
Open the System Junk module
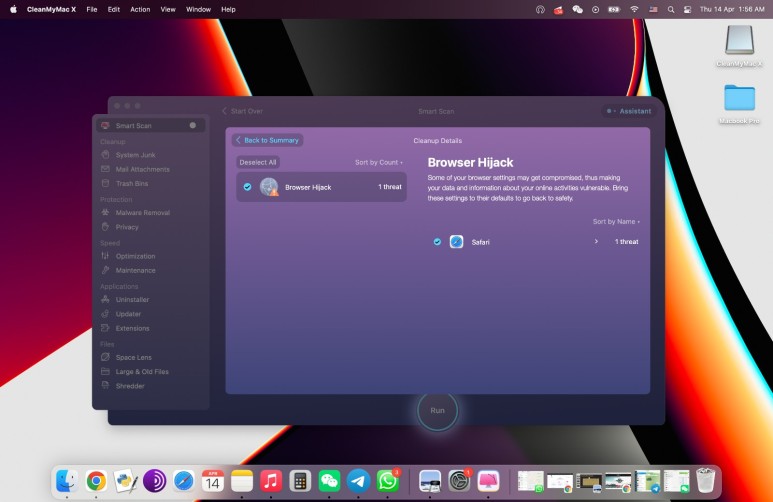click(135, 155)
